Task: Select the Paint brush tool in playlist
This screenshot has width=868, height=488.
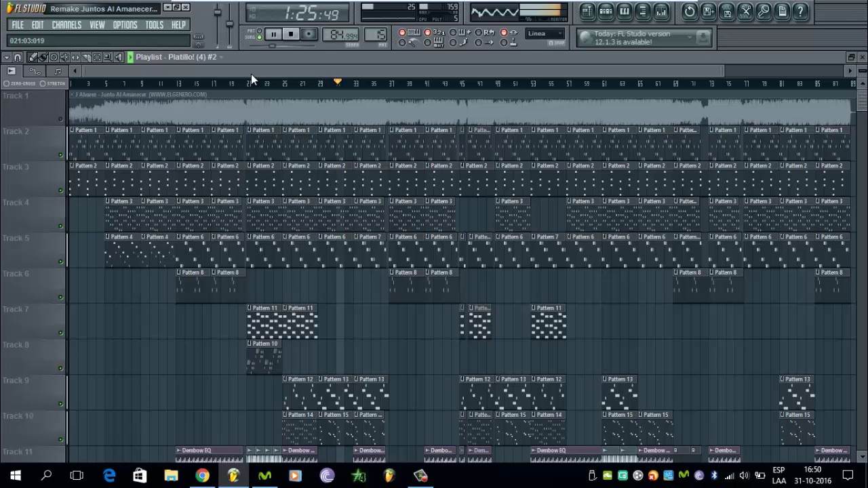Action: point(43,58)
